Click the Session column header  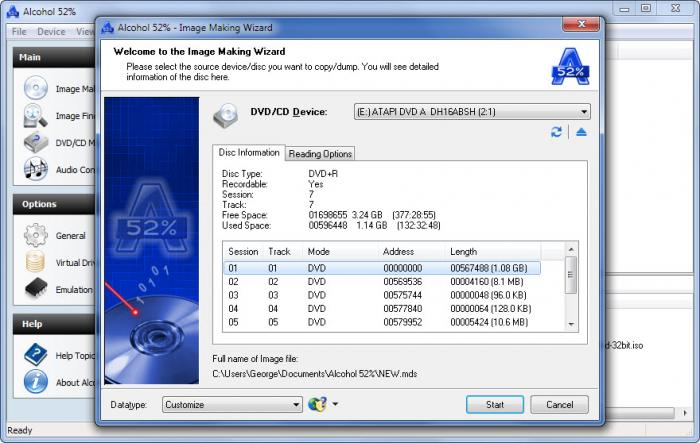(243, 251)
